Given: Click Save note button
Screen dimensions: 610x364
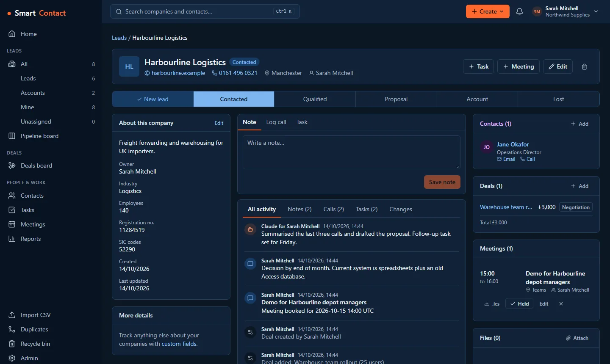Looking at the screenshot, I should click(x=442, y=182).
